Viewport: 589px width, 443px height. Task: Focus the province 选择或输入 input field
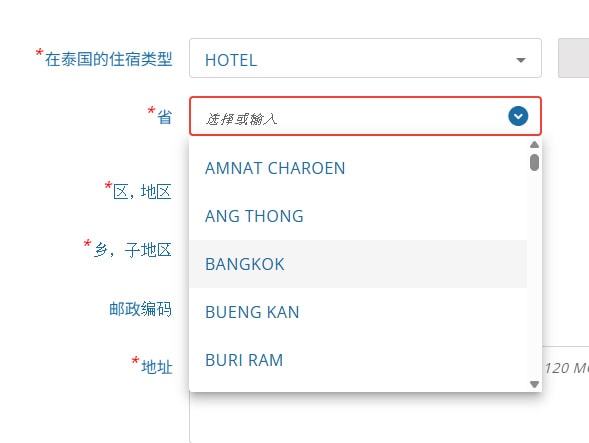tap(365, 116)
